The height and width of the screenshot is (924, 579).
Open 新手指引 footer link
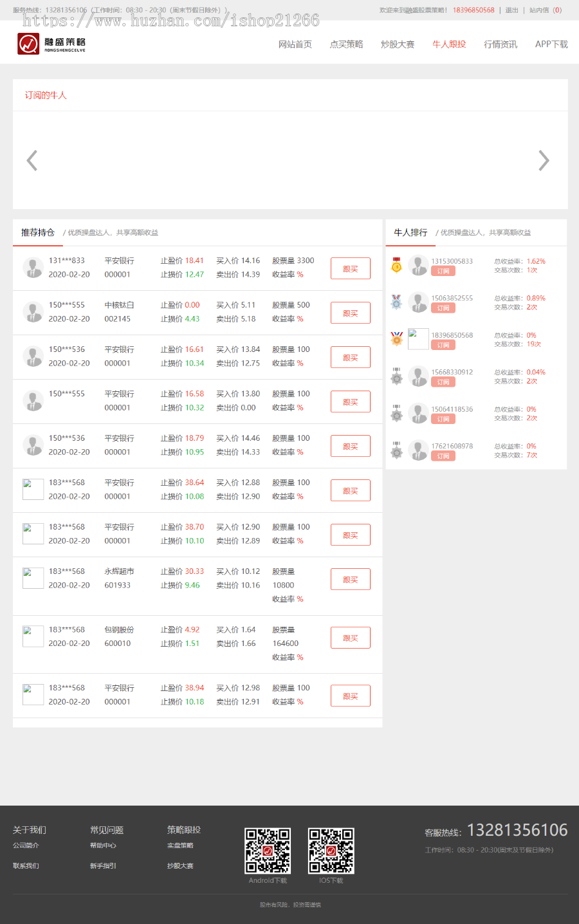tap(103, 866)
